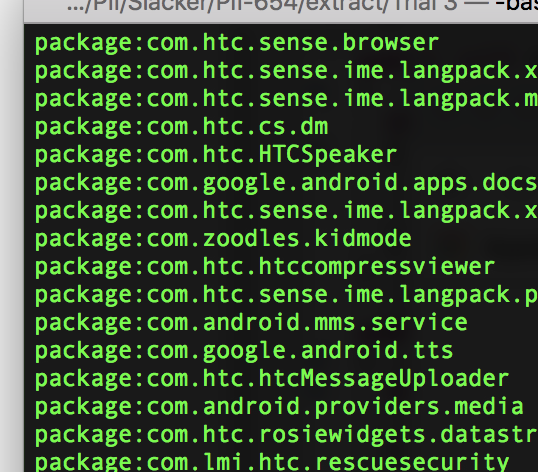Screen dimensions: 538x472
Task: Click the langpack.m package line
Action: (286, 100)
